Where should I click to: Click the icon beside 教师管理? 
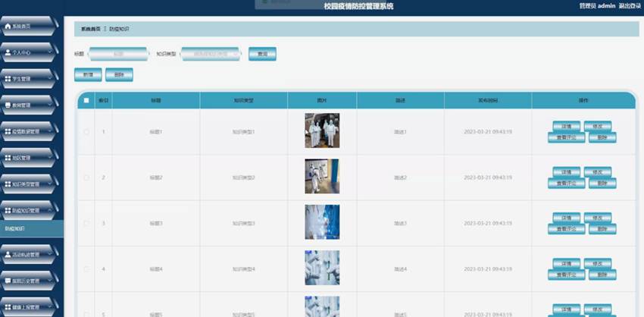pyautogui.click(x=8, y=105)
